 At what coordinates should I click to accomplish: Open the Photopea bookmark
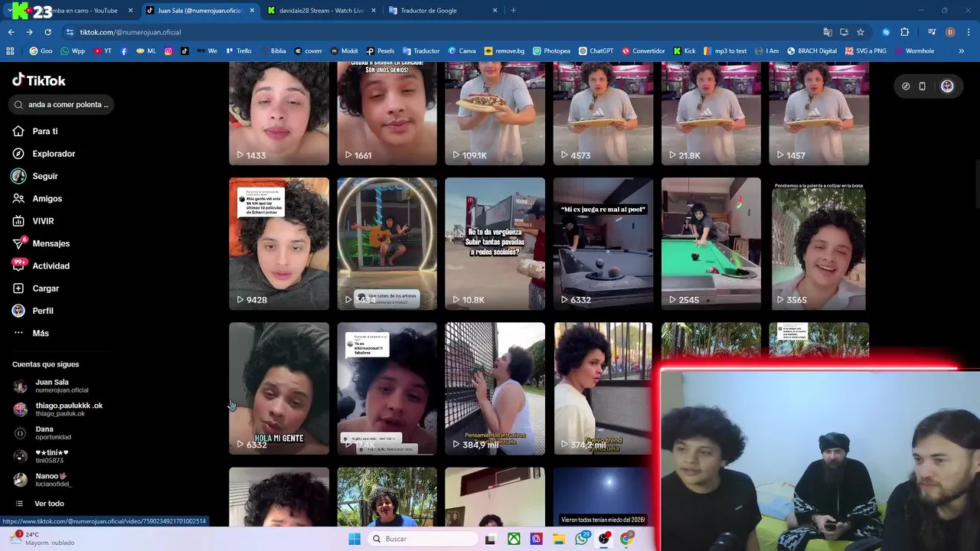(x=551, y=51)
